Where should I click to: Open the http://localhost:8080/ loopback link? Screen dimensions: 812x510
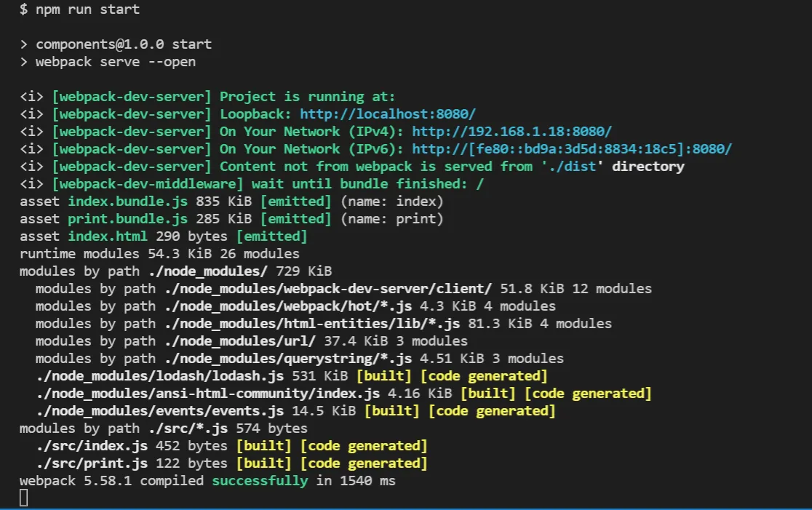(x=387, y=114)
